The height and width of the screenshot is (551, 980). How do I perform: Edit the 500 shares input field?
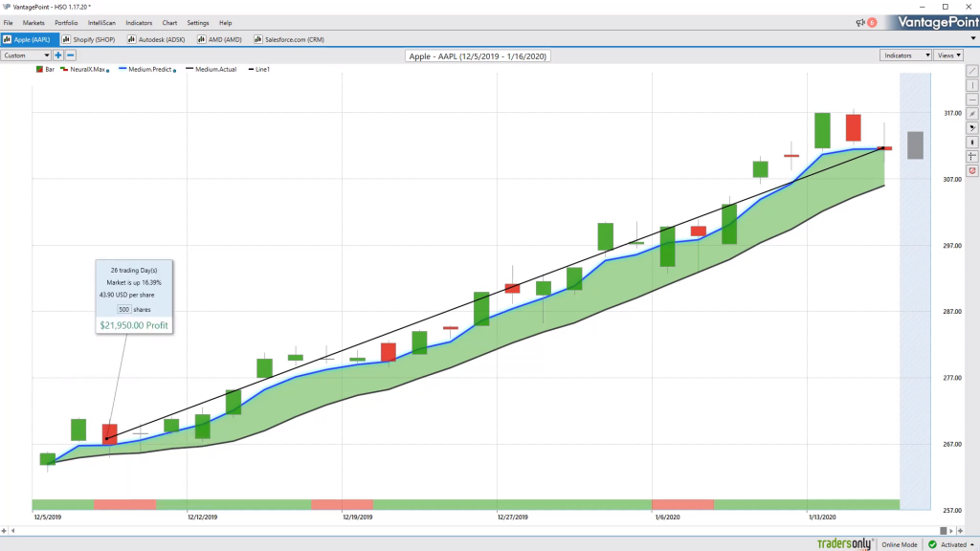(123, 309)
